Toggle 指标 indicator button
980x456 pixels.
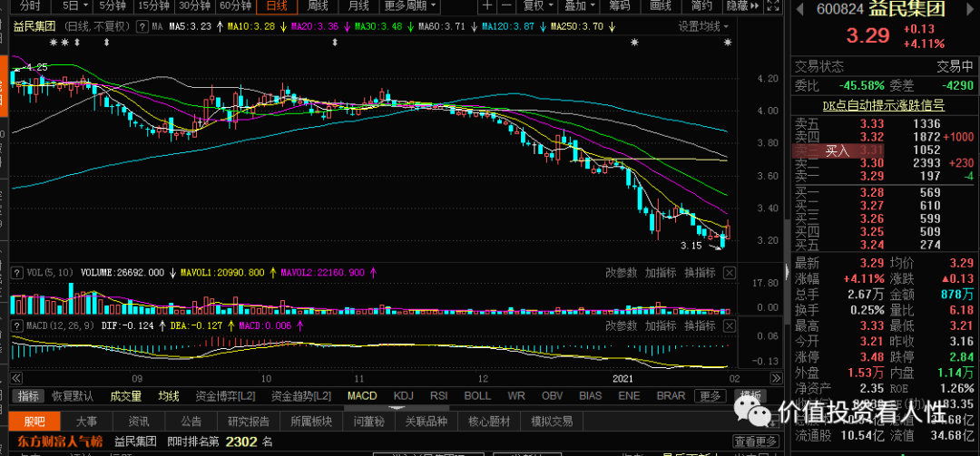[28, 396]
